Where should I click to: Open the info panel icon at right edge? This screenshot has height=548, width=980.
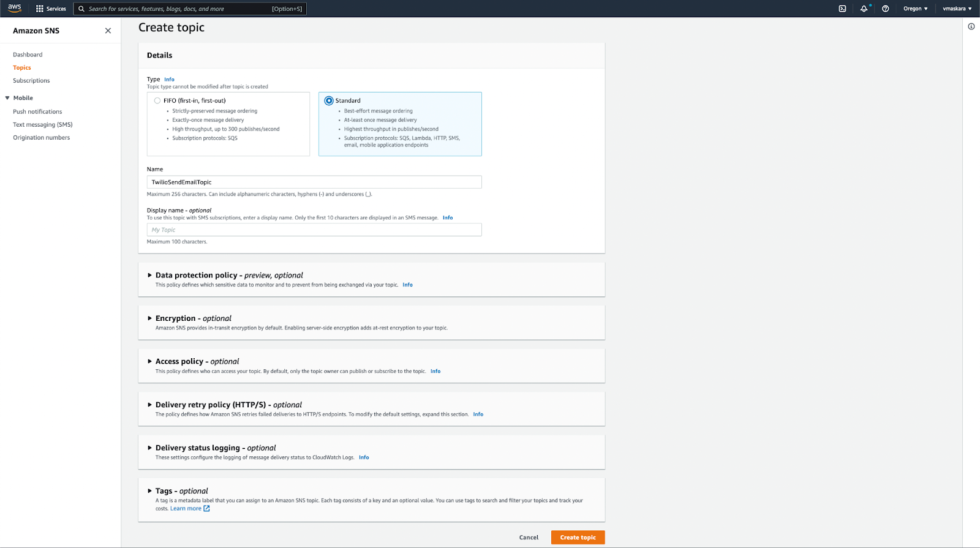(x=971, y=26)
